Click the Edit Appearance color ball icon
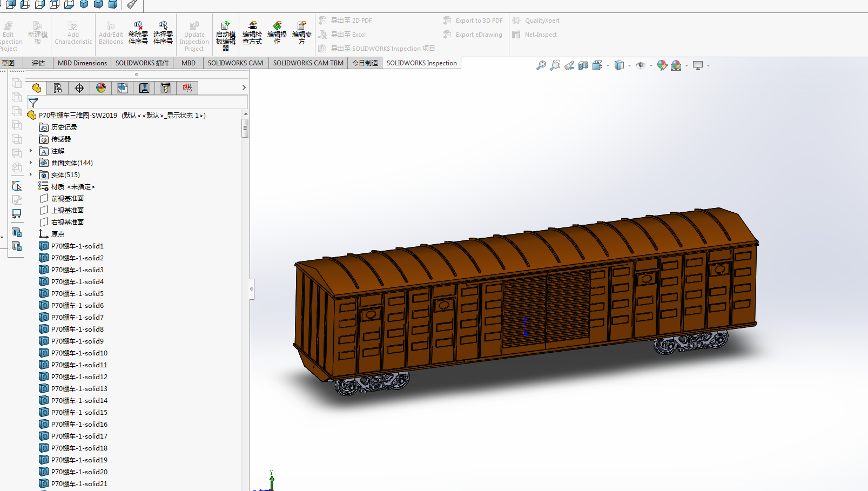Viewport: 868px width, 491px height. tap(662, 65)
